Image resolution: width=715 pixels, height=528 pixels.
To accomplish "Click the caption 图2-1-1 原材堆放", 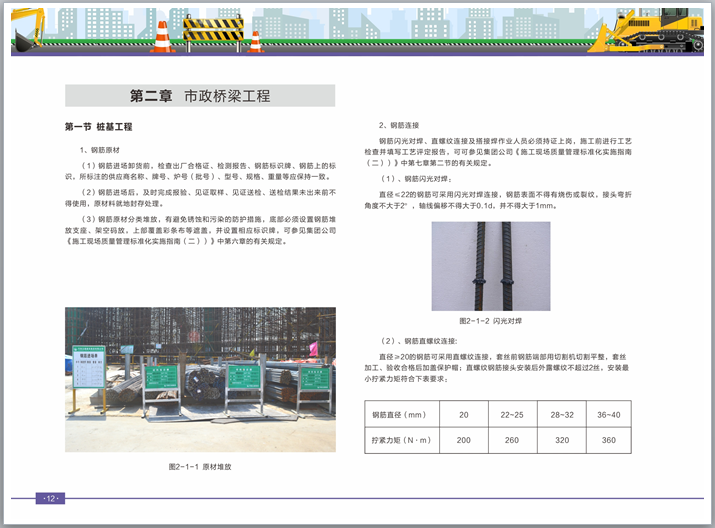I will click(x=199, y=467).
